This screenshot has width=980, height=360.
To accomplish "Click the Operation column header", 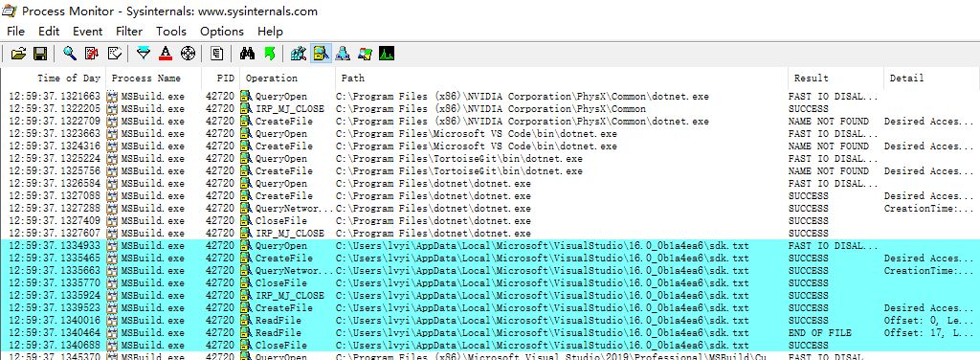I will pyautogui.click(x=287, y=79).
